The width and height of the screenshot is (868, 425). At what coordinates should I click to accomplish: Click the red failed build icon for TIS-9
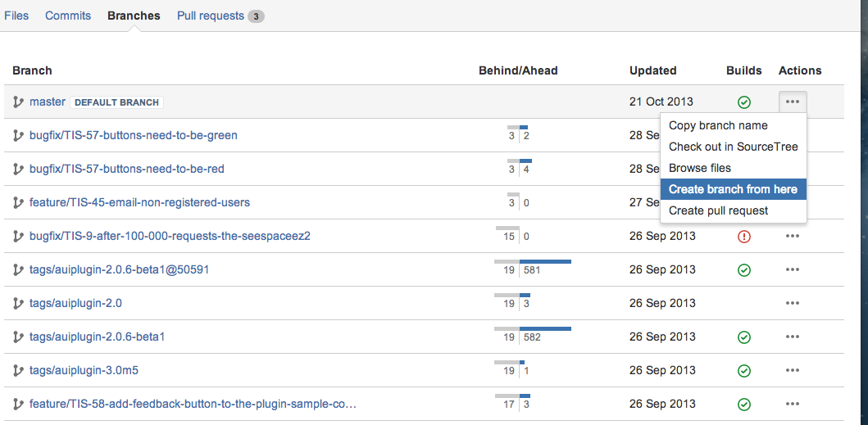click(x=744, y=237)
